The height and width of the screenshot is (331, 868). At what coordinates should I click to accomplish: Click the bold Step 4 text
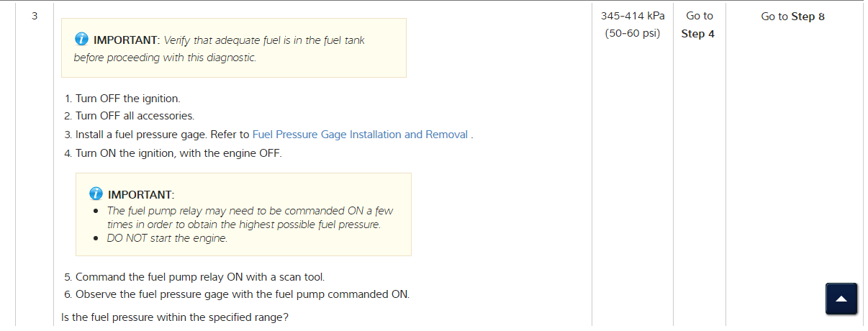[x=697, y=34]
